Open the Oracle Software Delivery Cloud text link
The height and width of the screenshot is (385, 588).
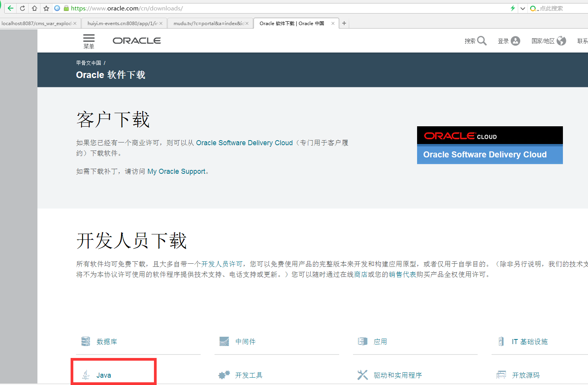point(244,143)
